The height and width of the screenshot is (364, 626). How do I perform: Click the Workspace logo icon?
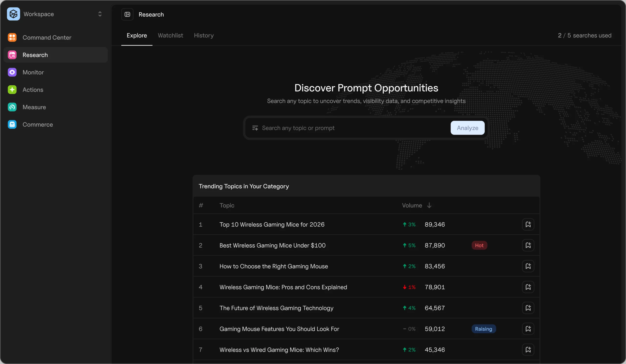13,14
